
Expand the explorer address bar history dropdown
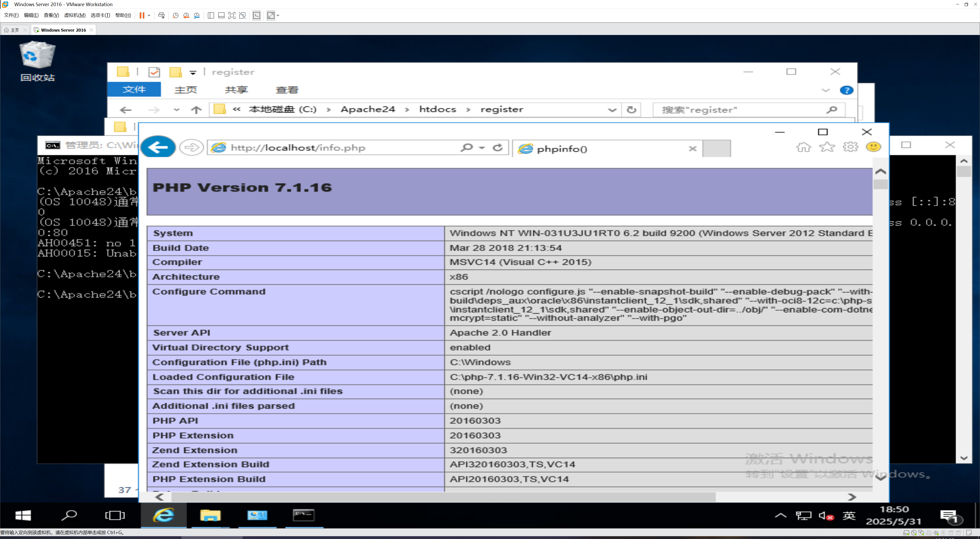612,110
